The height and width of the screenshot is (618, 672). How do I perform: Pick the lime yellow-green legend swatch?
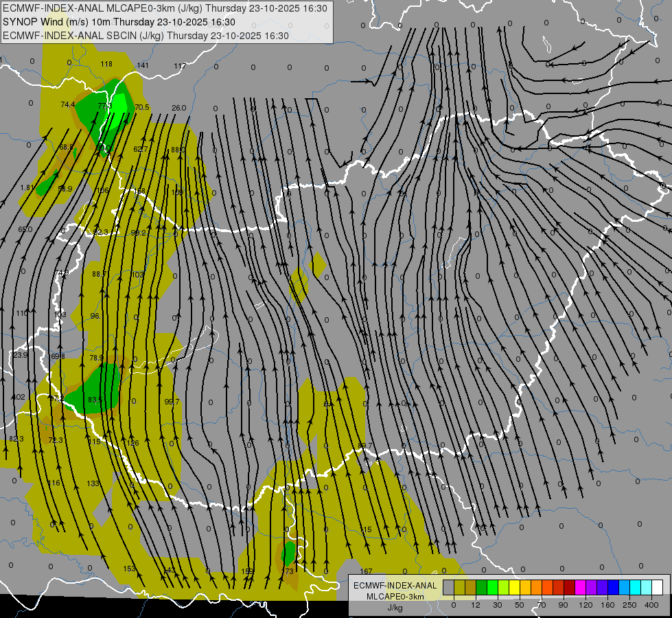pos(504,587)
